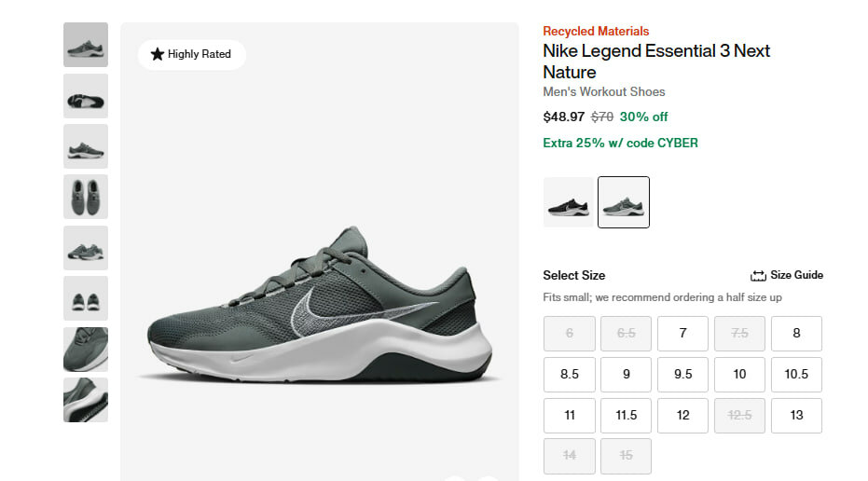Image resolution: width=868 pixels, height=481 pixels.
Task: Show first side-view shoe thumbnail
Action: tap(86, 45)
